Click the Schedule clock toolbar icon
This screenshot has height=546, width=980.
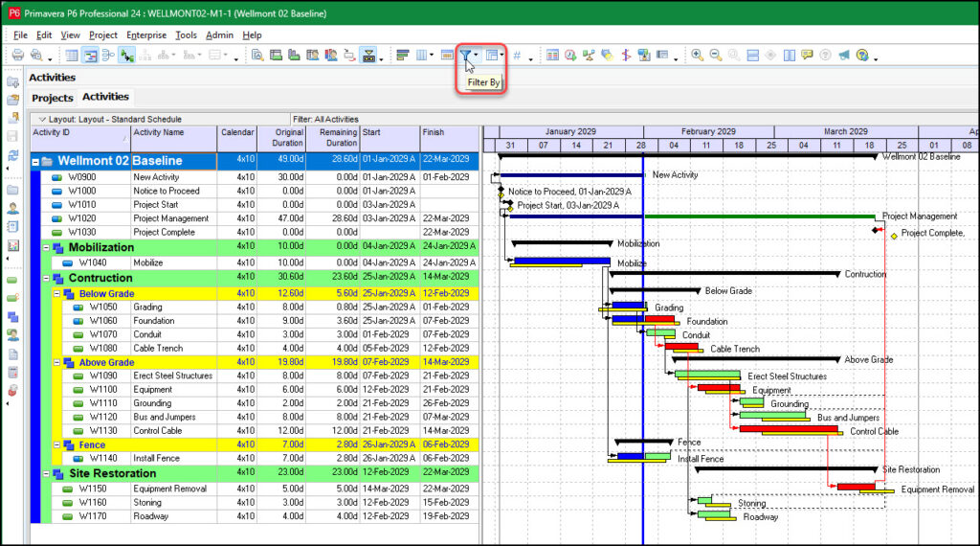pyautogui.click(x=570, y=56)
